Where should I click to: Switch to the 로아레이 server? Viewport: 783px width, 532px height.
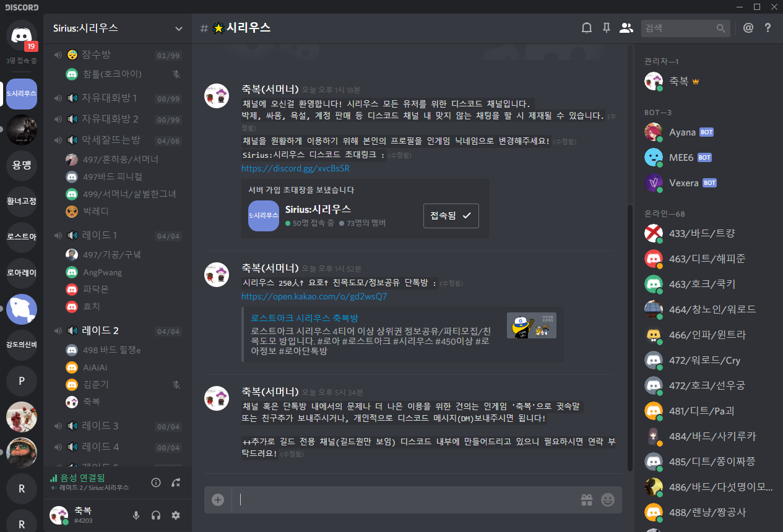[21, 273]
